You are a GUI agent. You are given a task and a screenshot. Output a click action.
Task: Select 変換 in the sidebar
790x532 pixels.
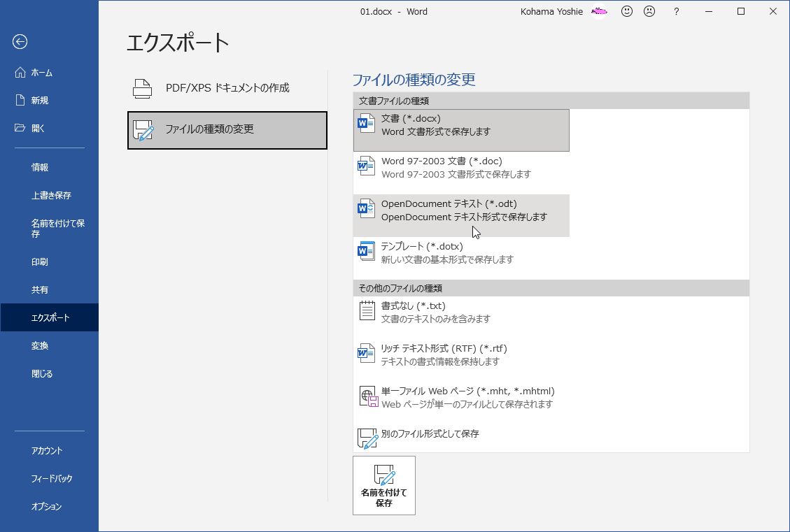point(50,345)
